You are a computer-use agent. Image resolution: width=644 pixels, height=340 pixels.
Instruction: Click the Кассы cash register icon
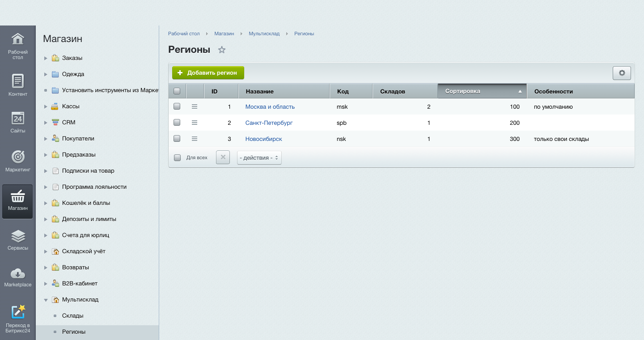point(55,106)
